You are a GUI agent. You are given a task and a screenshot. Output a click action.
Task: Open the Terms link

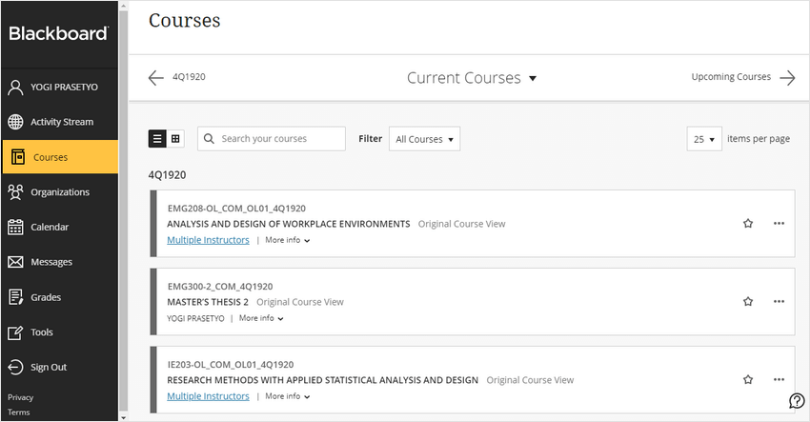[x=19, y=412]
